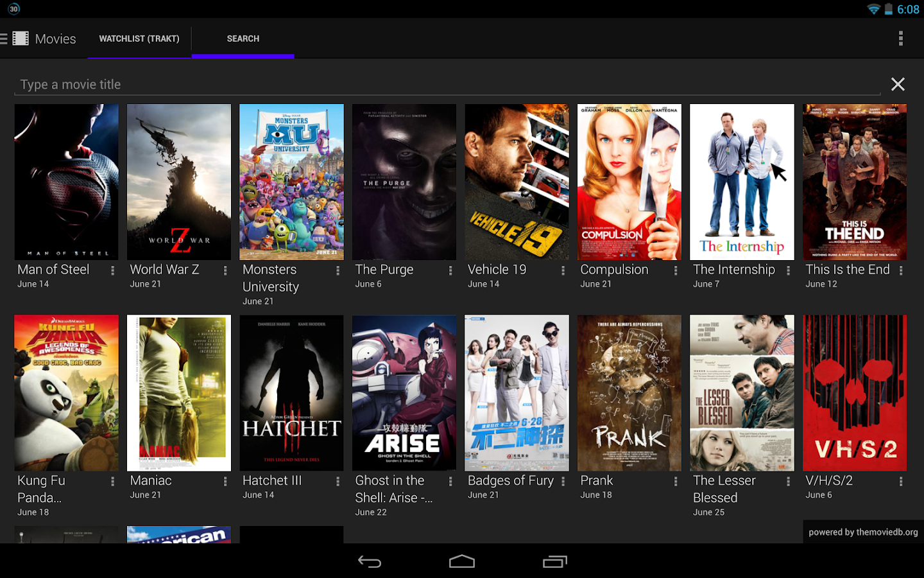The image size is (924, 578).
Task: Open options menu for V/H/S/2
Action: point(901,481)
